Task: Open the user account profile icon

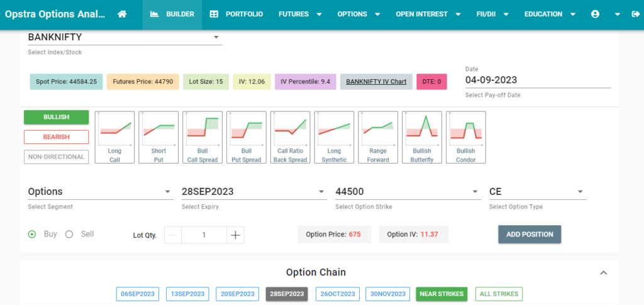Action: click(x=595, y=14)
